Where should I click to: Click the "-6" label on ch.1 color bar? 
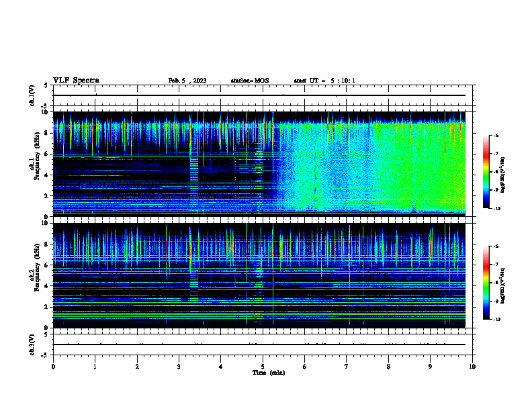496,135
